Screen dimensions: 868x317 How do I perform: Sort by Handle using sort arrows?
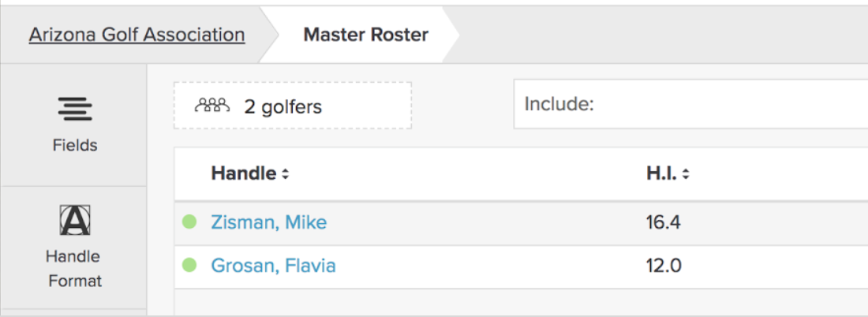tap(285, 174)
